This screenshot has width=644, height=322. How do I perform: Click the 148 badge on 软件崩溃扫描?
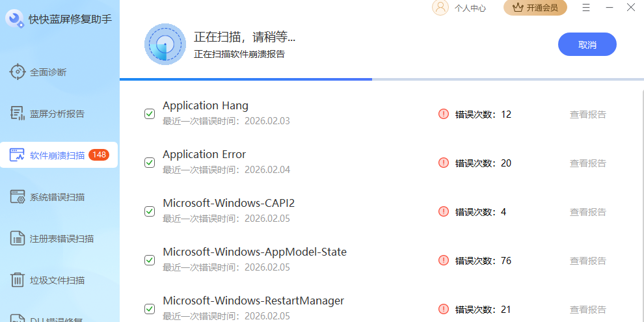pyautogui.click(x=99, y=155)
